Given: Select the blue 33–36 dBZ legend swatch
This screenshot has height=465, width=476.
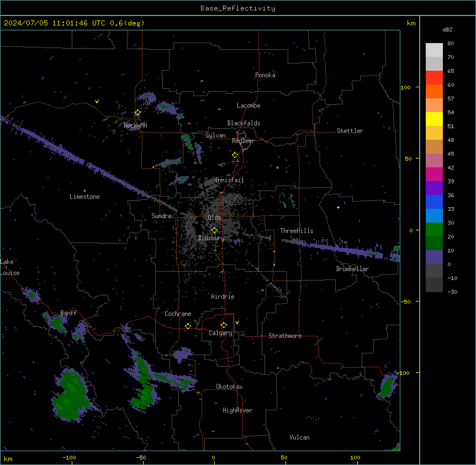Looking at the screenshot, I should (x=434, y=202).
